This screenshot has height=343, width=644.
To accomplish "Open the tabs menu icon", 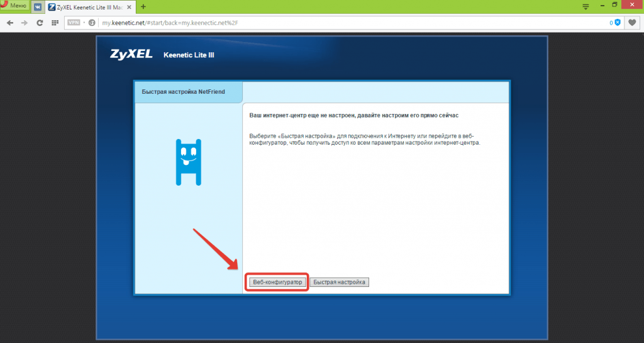I will (x=586, y=6).
